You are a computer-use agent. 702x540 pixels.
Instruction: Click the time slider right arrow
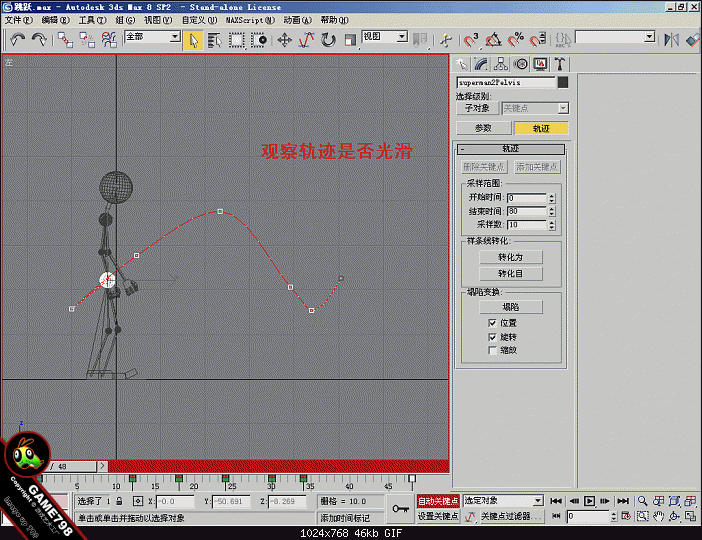click(x=103, y=466)
